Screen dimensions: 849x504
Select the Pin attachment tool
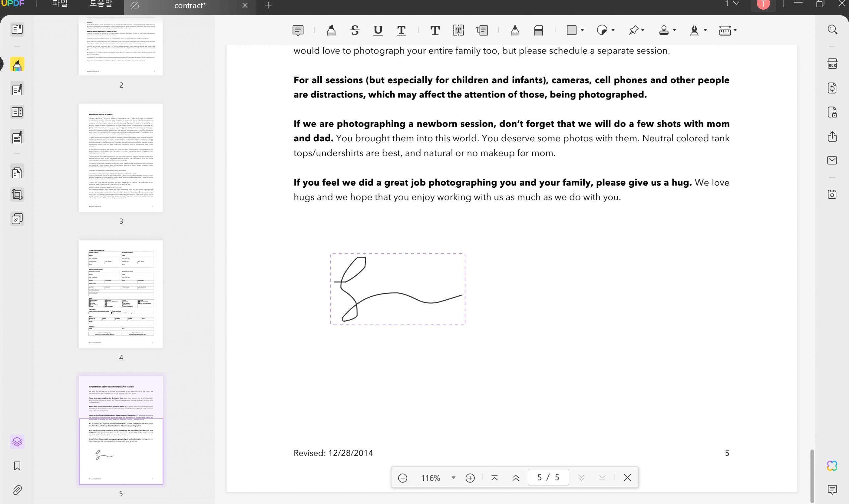tap(633, 30)
